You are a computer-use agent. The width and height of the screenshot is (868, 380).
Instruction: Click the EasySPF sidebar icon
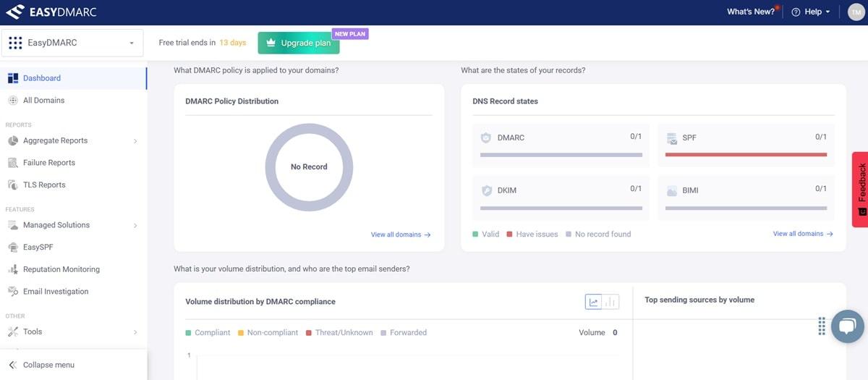pyautogui.click(x=12, y=248)
